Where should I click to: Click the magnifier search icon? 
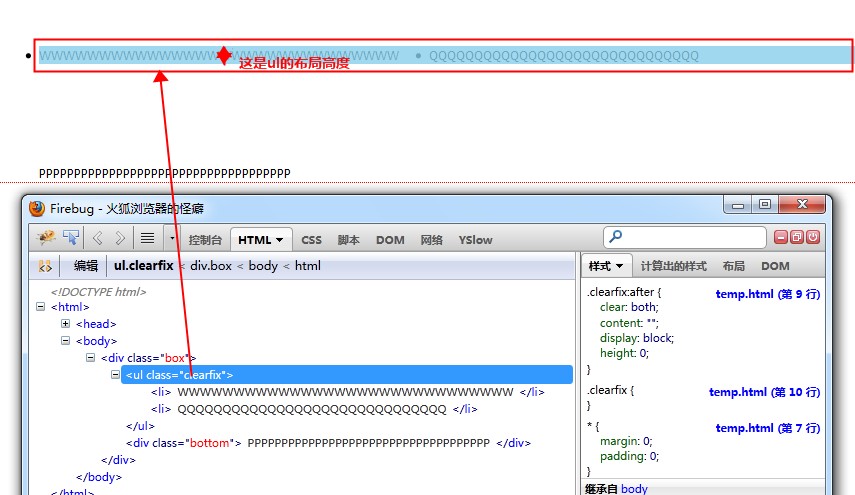coord(616,237)
